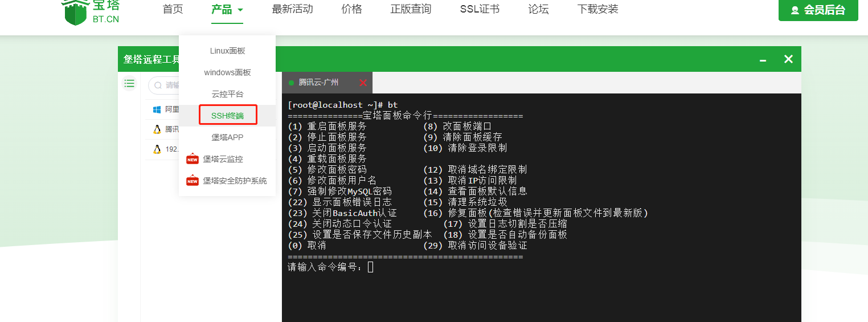Click the [root@localhost ~]# bt command line
Viewport: 868px width, 322px height.
343,105
